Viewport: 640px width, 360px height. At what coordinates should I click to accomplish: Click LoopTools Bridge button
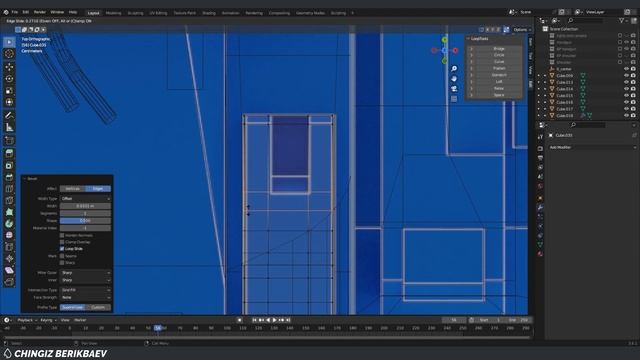pyautogui.click(x=499, y=49)
